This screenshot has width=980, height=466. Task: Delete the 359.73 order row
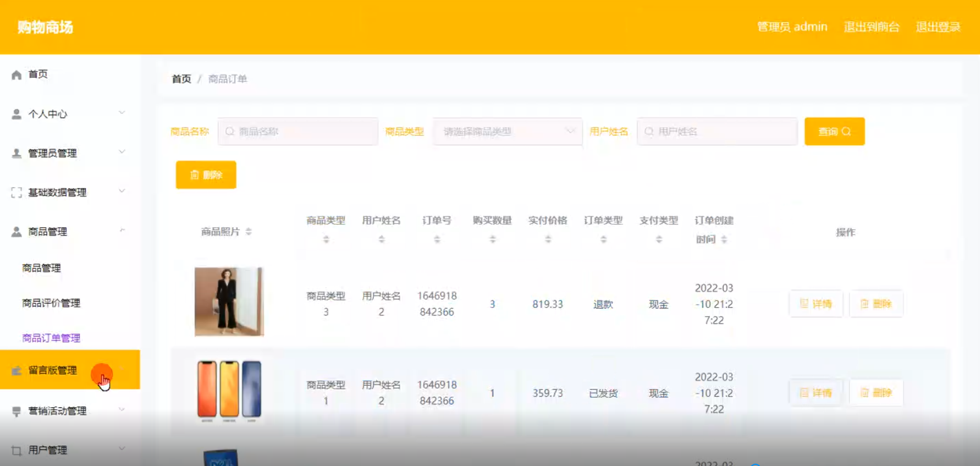(876, 393)
